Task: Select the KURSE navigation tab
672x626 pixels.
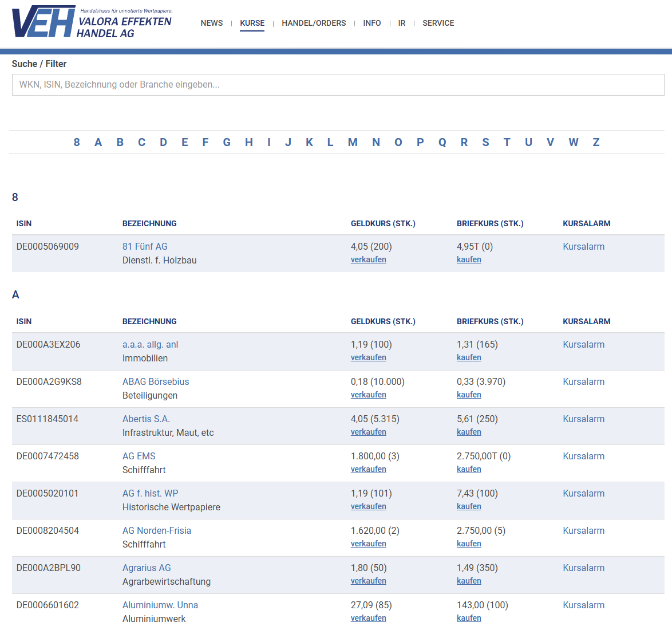Action: click(x=252, y=23)
